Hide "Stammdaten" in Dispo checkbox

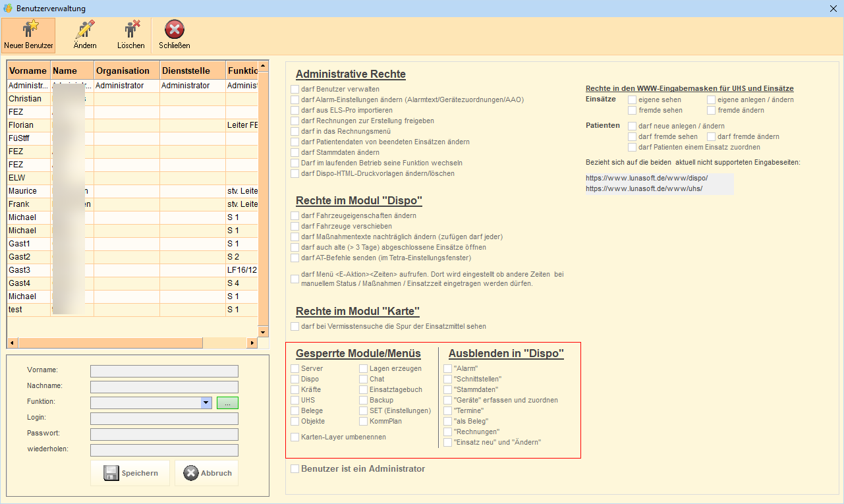click(447, 389)
